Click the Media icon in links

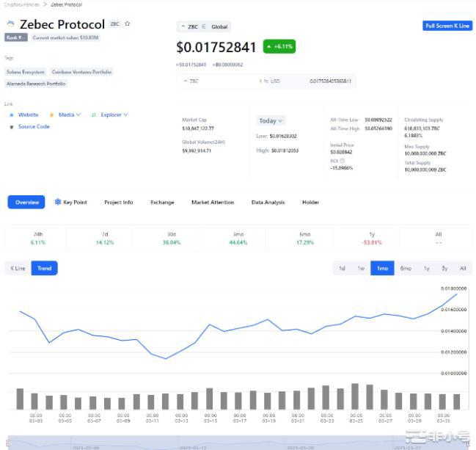coord(51,115)
